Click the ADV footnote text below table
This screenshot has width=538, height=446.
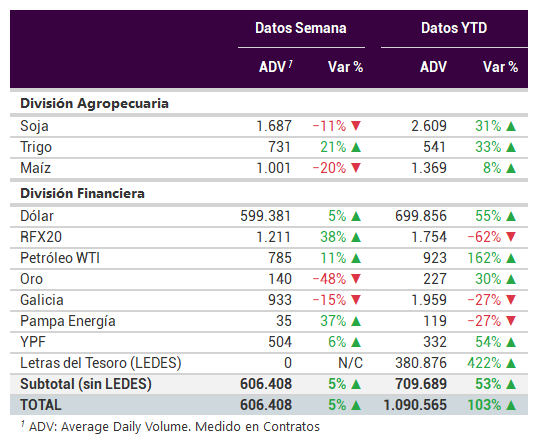[x=170, y=427]
